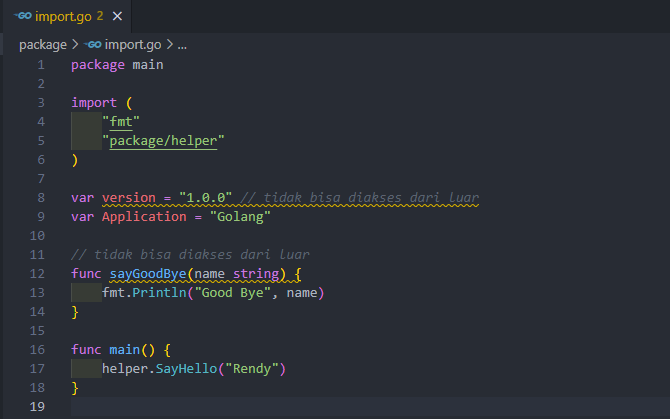
Task: Place cursor on empty line 19
Action: coord(370,407)
